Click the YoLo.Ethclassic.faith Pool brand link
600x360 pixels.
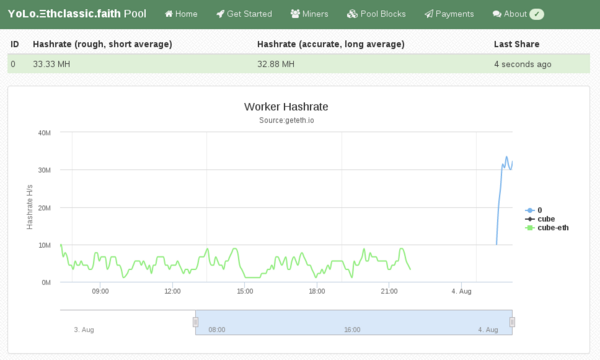pos(77,14)
